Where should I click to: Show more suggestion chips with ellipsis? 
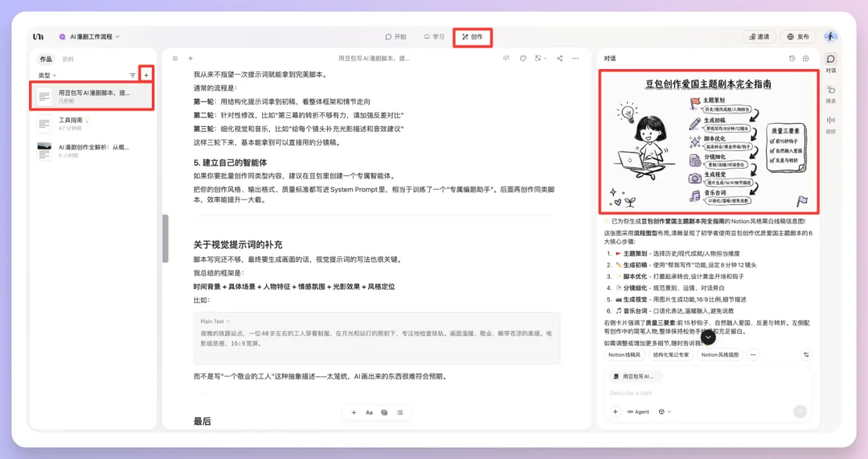[x=753, y=355]
